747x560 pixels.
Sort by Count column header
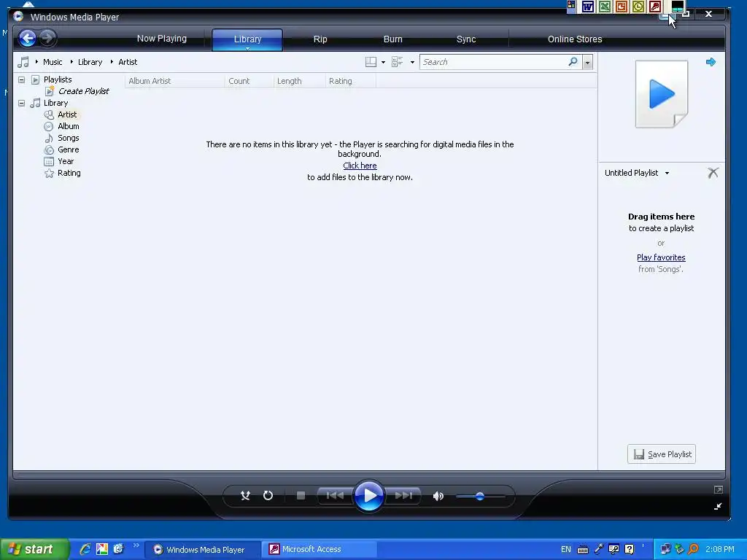point(249,81)
